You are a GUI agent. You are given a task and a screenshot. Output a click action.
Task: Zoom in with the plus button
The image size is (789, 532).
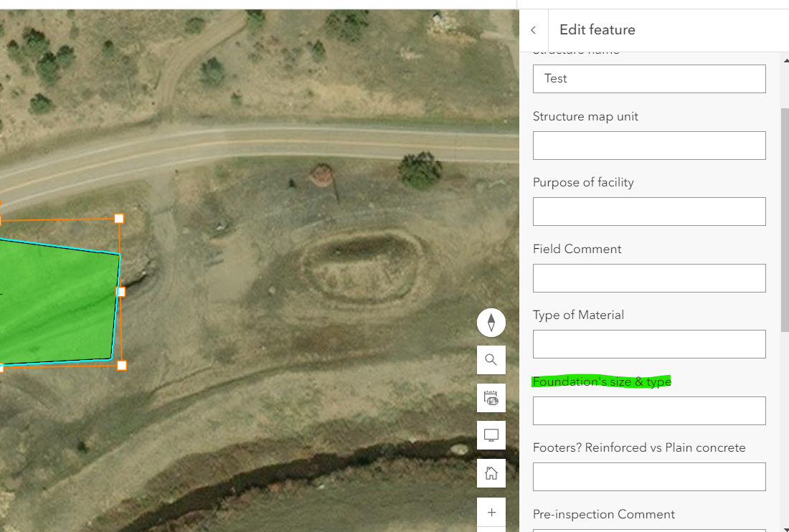pos(491,512)
